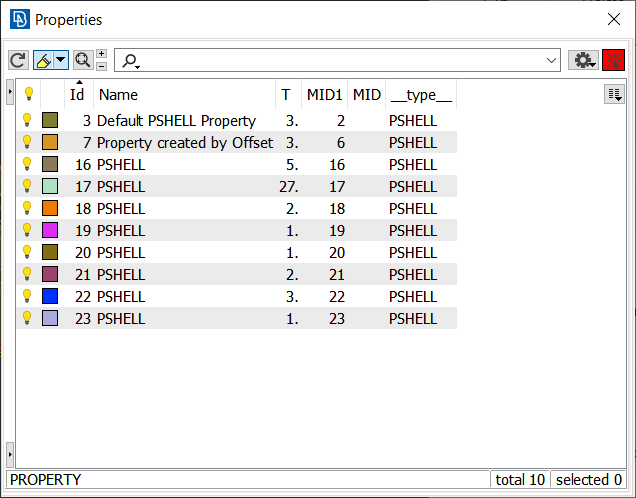
Task: Expand the search field history dropdown
Action: tap(552, 61)
